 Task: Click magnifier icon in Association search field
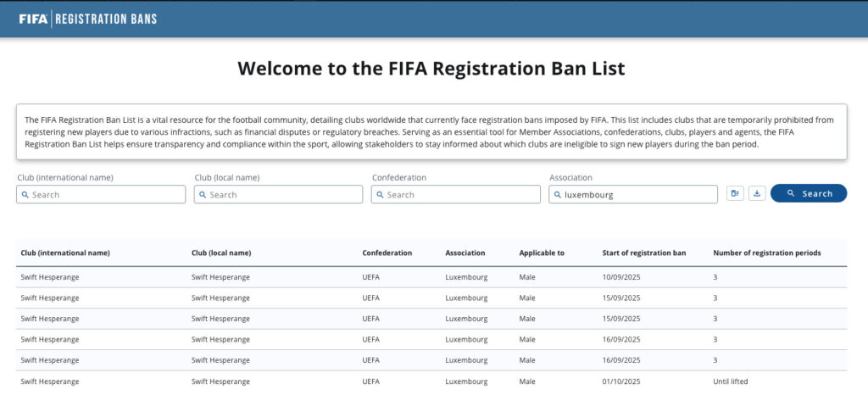[557, 195]
